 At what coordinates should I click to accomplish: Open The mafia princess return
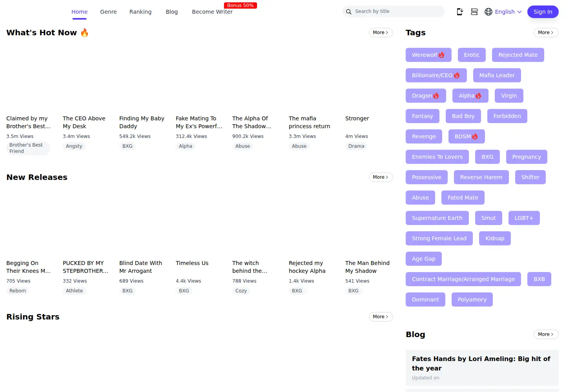click(309, 122)
